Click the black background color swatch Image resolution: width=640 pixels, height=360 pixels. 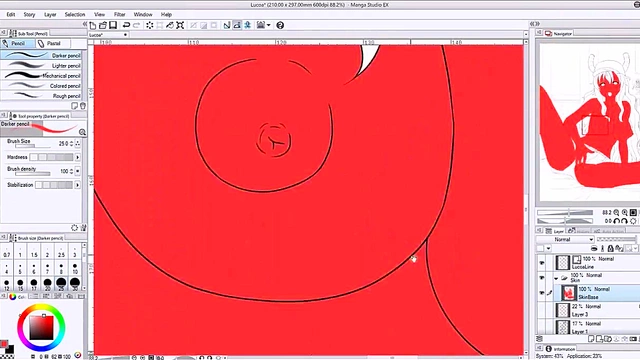(9, 349)
